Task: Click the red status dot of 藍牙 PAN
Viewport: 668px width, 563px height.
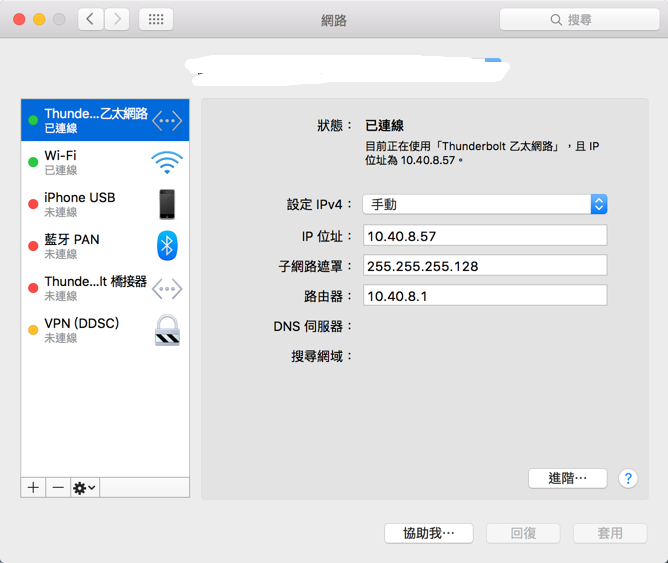Action: point(33,246)
